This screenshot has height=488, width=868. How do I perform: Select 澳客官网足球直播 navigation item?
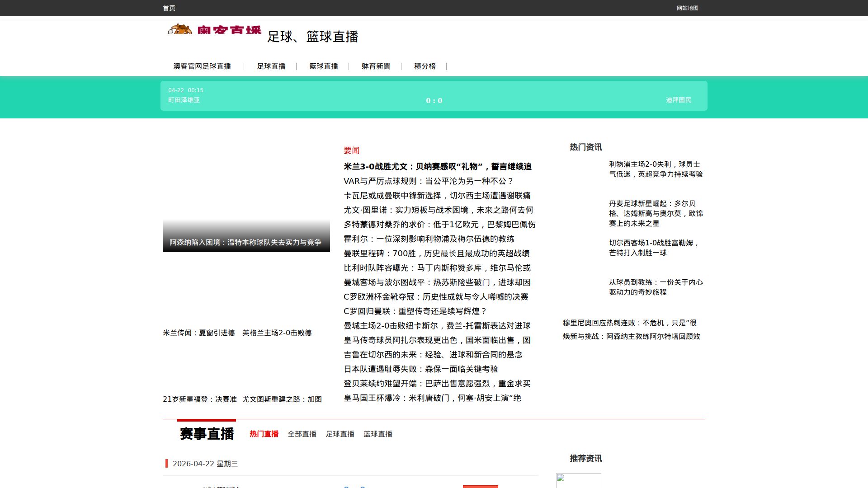point(202,66)
